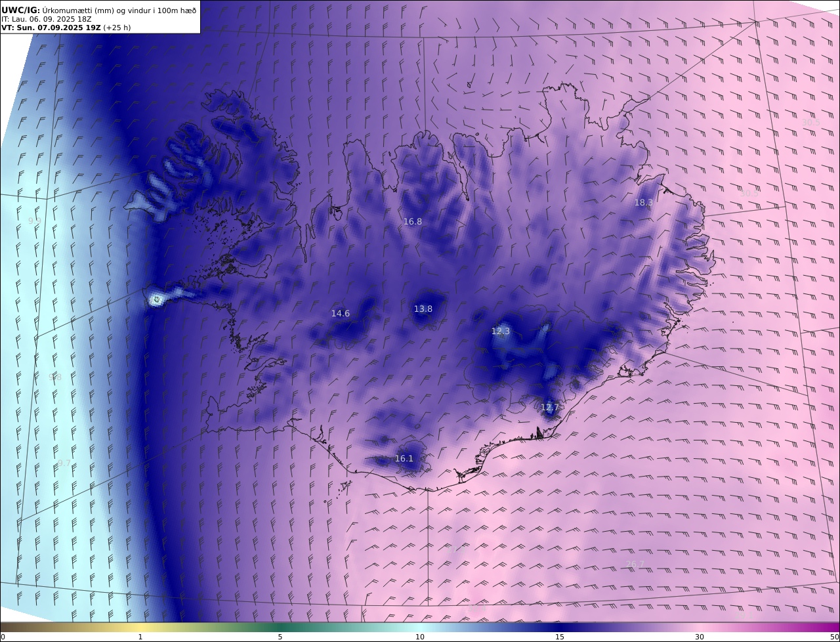Click the colorbar tick label 5
The height and width of the screenshot is (642, 840).
click(x=280, y=637)
